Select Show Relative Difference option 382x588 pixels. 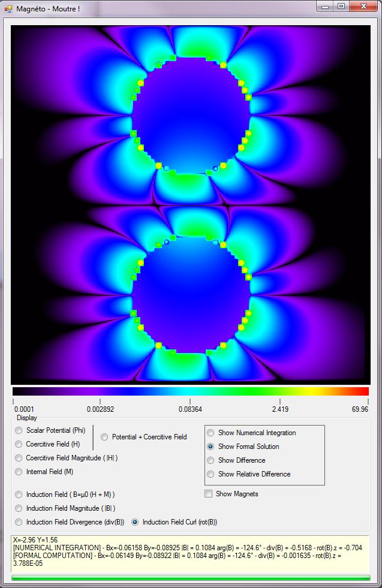click(x=210, y=474)
